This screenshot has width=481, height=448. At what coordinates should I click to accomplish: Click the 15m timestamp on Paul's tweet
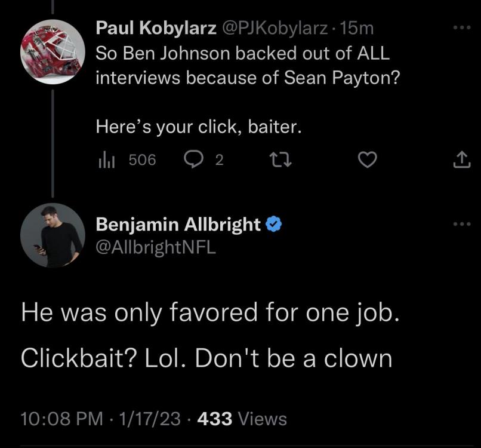click(x=358, y=27)
